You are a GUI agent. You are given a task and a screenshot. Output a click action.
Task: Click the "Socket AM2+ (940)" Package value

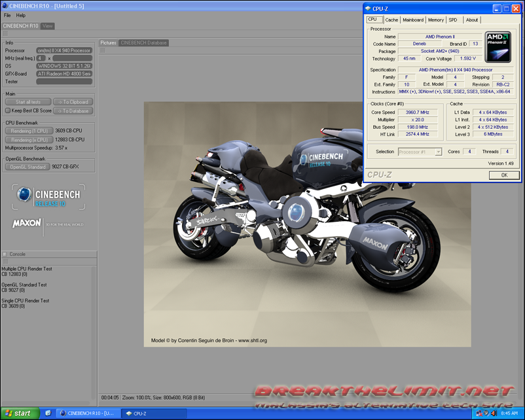click(440, 51)
